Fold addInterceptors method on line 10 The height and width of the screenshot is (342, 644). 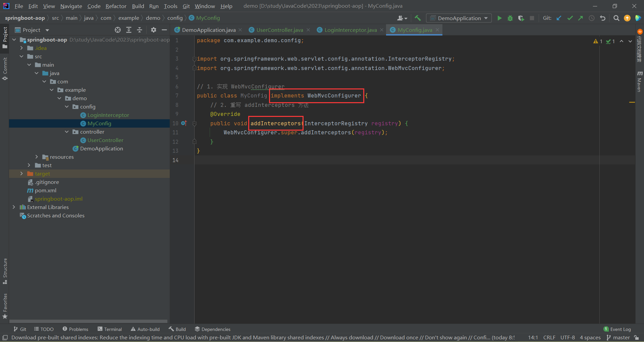click(194, 123)
